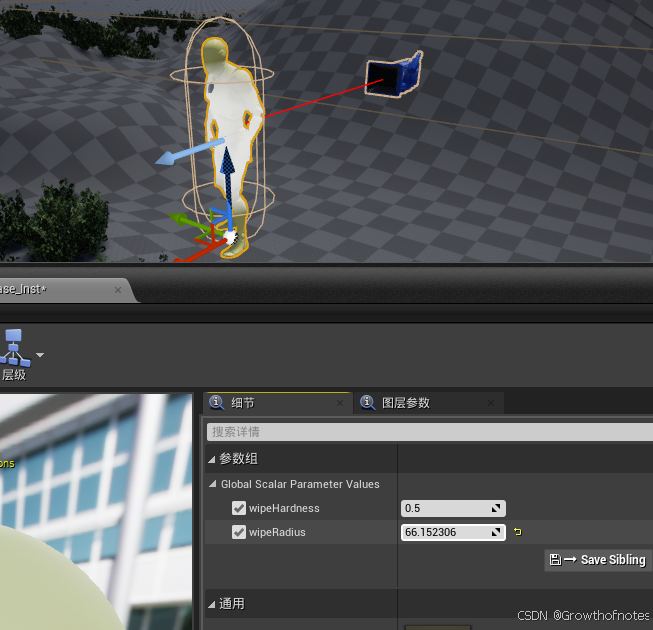
Task: Focus the 搜索详情 search field
Action: pyautogui.click(x=430, y=432)
